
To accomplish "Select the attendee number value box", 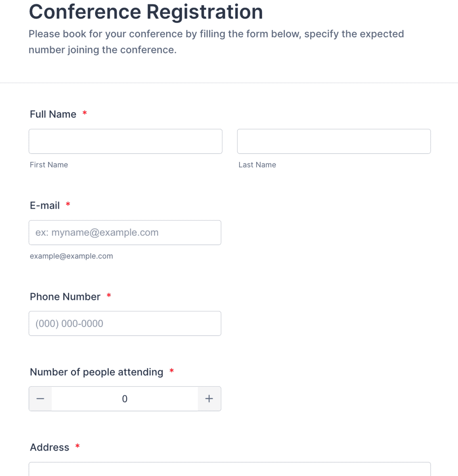I will [x=125, y=399].
